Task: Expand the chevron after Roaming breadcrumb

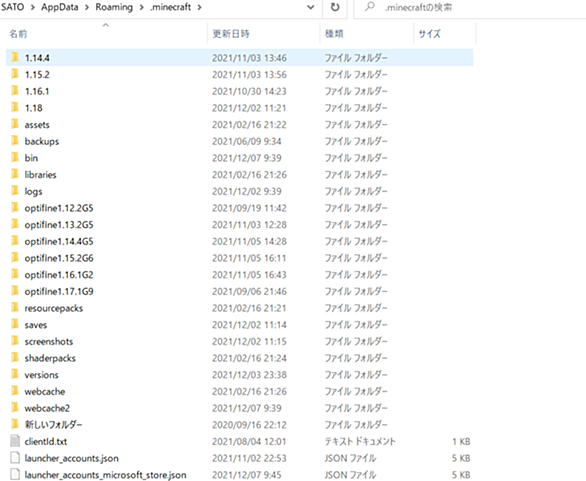Action: pyautogui.click(x=141, y=7)
